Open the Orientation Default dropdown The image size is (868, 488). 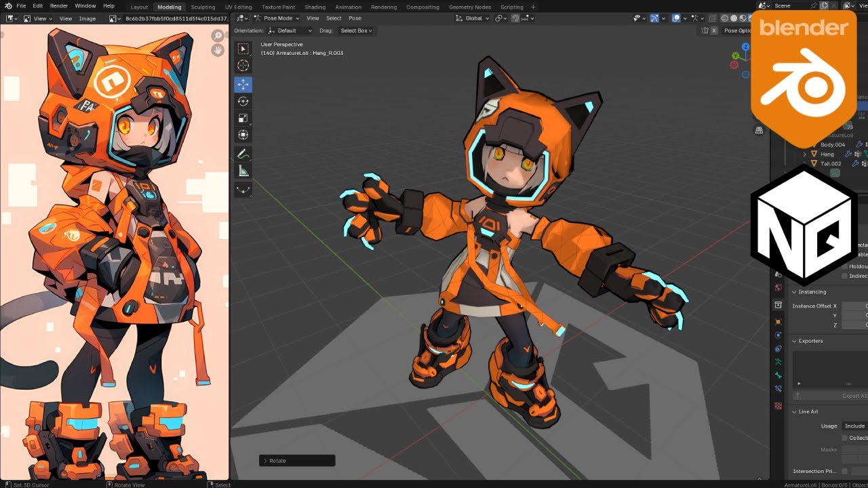[x=290, y=30]
